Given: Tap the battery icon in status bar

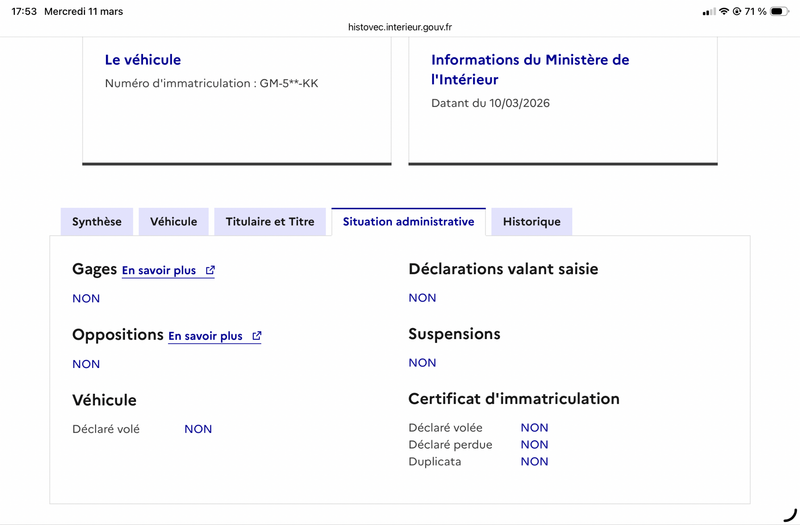Looking at the screenshot, I should click(x=780, y=11).
